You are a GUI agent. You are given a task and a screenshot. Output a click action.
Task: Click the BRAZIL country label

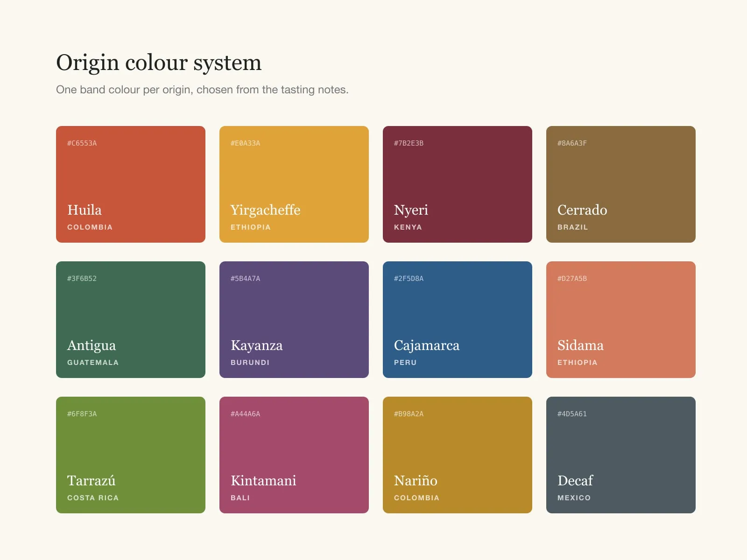pyautogui.click(x=573, y=227)
